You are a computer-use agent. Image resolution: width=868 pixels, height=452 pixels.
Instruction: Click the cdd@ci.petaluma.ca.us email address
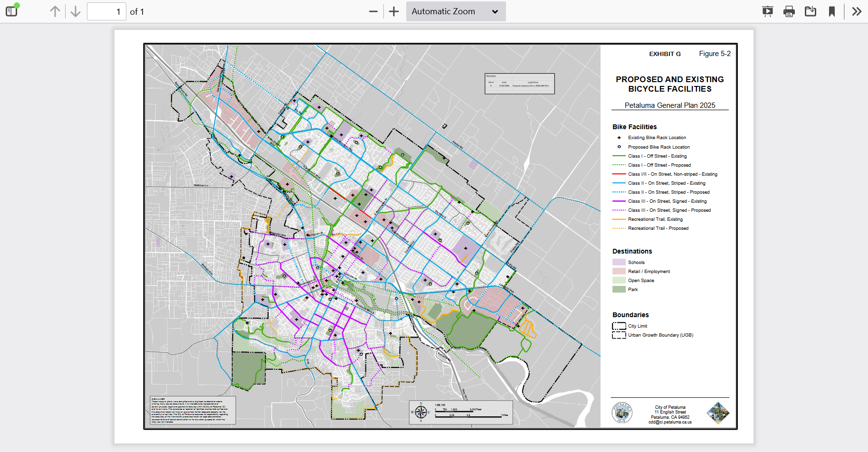(x=670, y=422)
